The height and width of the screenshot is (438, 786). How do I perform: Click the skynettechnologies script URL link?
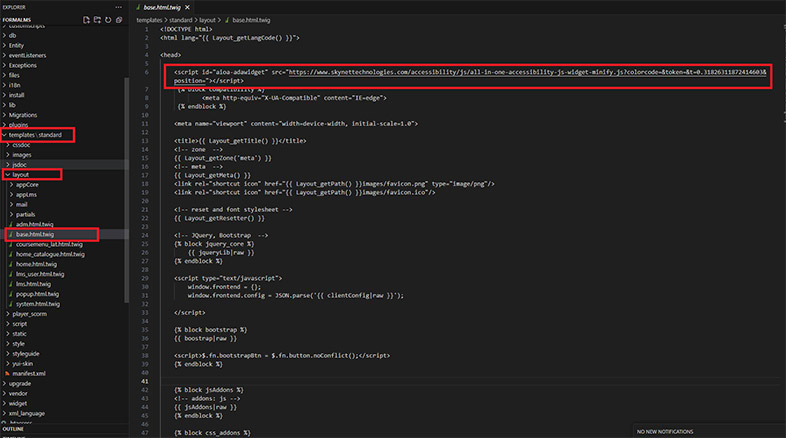point(527,72)
